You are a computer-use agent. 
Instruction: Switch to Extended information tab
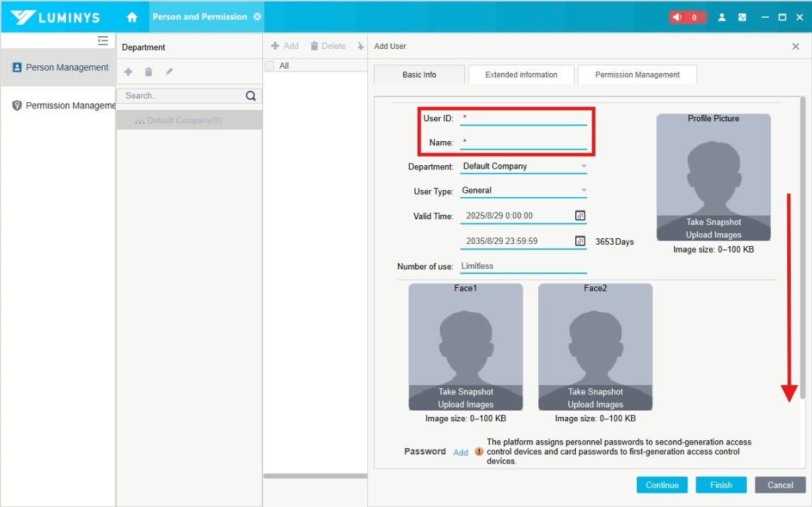coord(521,75)
